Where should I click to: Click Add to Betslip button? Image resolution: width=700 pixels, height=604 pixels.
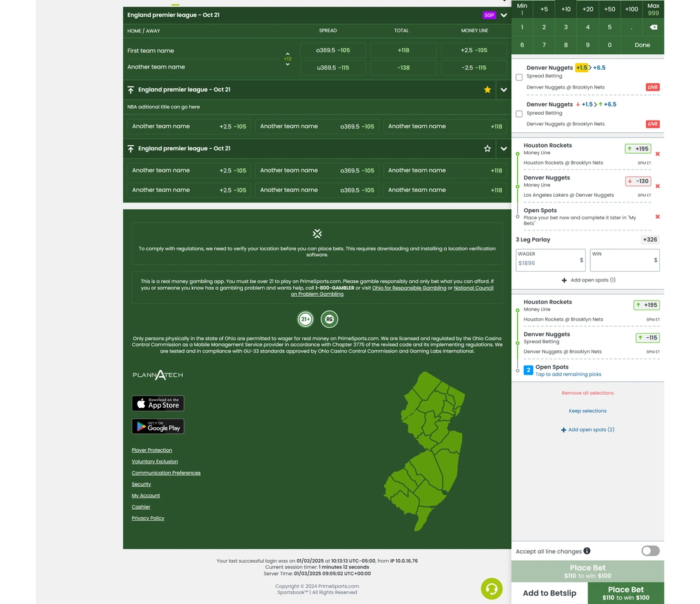pyautogui.click(x=550, y=593)
